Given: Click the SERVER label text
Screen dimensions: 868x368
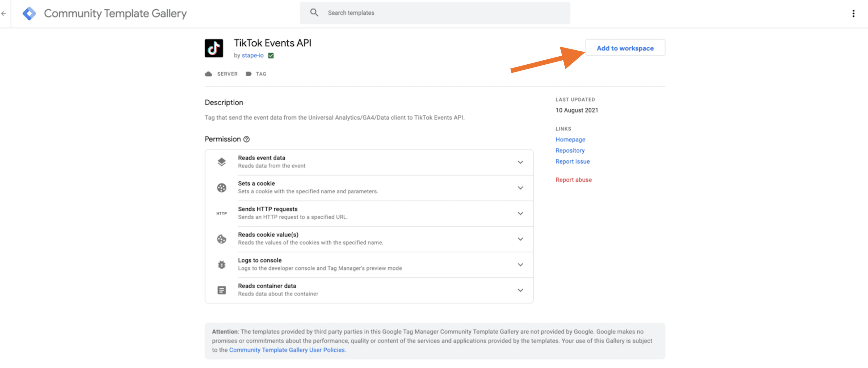Looking at the screenshot, I should [x=227, y=74].
